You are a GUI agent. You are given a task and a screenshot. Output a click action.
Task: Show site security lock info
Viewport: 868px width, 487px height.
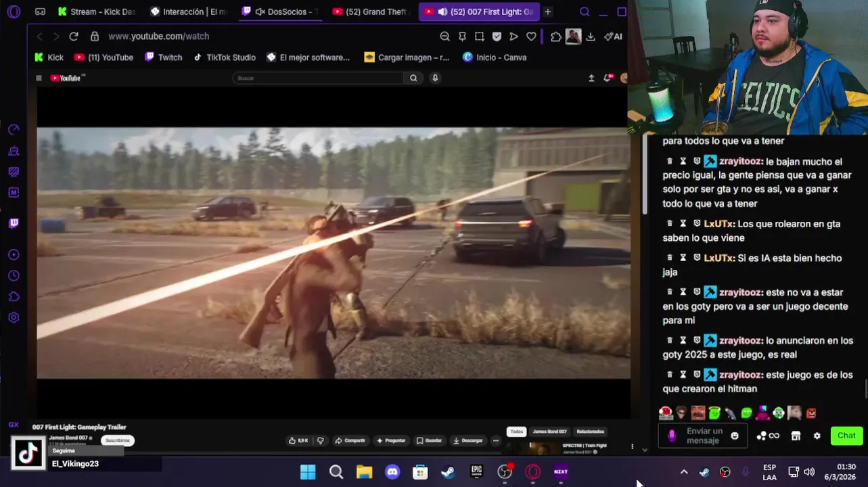[x=95, y=37]
